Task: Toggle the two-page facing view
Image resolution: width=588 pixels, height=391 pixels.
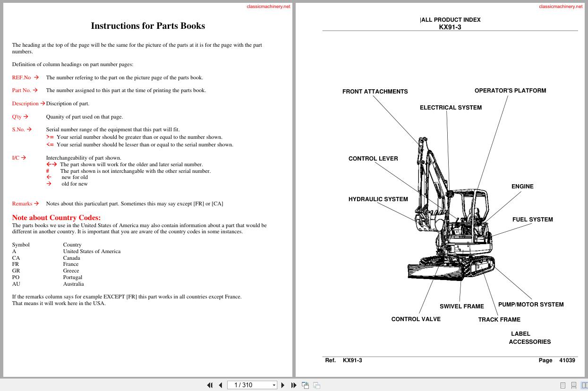Action: click(x=584, y=385)
